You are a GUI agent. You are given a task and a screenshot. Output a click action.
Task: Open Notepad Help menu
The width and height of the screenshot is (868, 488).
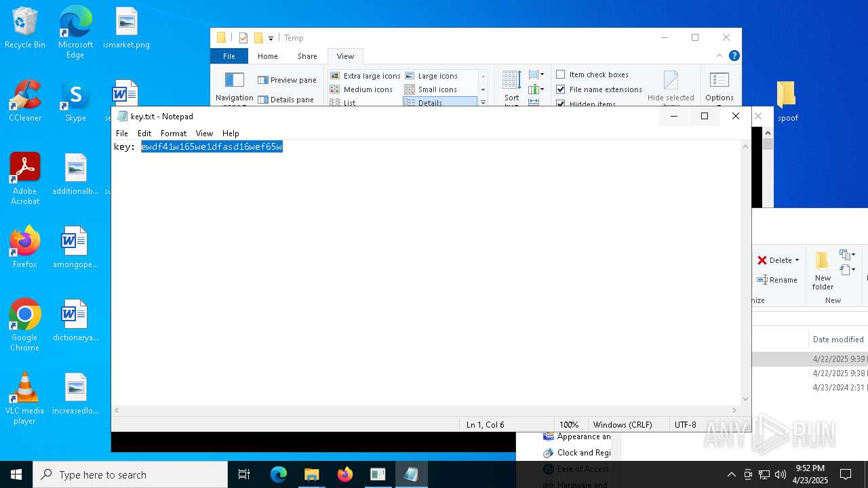231,134
